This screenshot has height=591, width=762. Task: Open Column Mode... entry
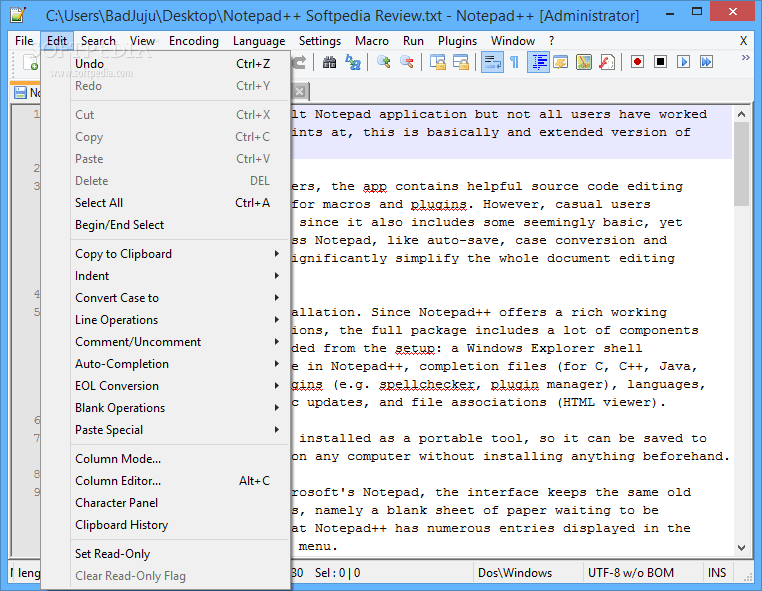click(x=179, y=458)
